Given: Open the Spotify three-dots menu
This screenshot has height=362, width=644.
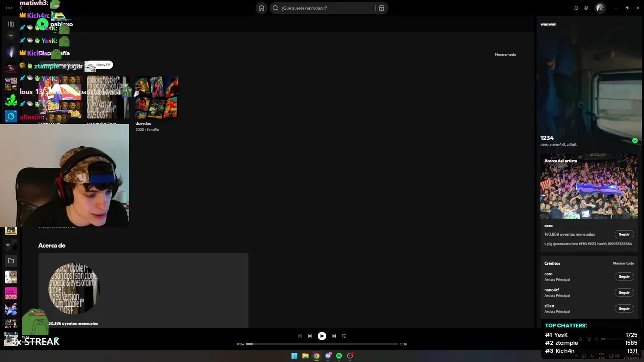Looking at the screenshot, I should [9, 8].
